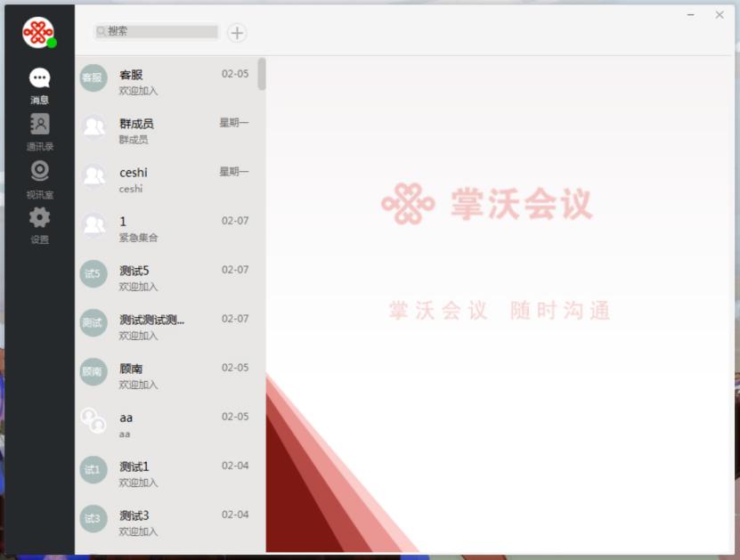
Task: Open the 设置 settings gear
Action: click(39, 225)
